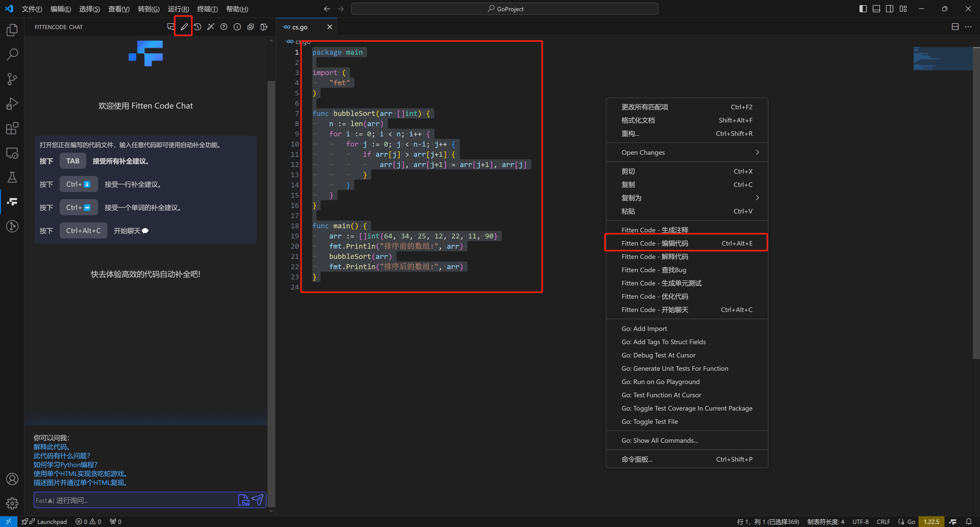Image resolution: width=980 pixels, height=527 pixels.
Task: Open 命令面板 from context menu
Action: coord(687,459)
